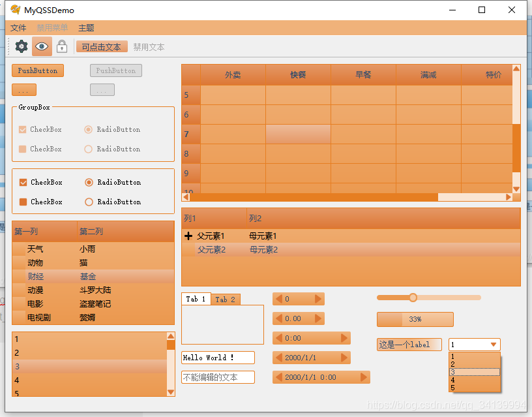532x417 pixels.
Task: Click left arrow of the 0:00 time edit
Action: pyautogui.click(x=279, y=338)
